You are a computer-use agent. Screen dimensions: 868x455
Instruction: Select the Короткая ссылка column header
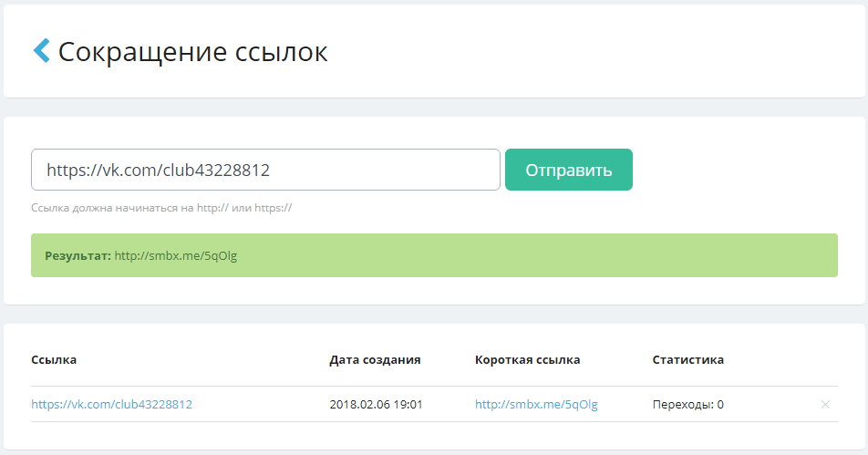[x=527, y=359]
